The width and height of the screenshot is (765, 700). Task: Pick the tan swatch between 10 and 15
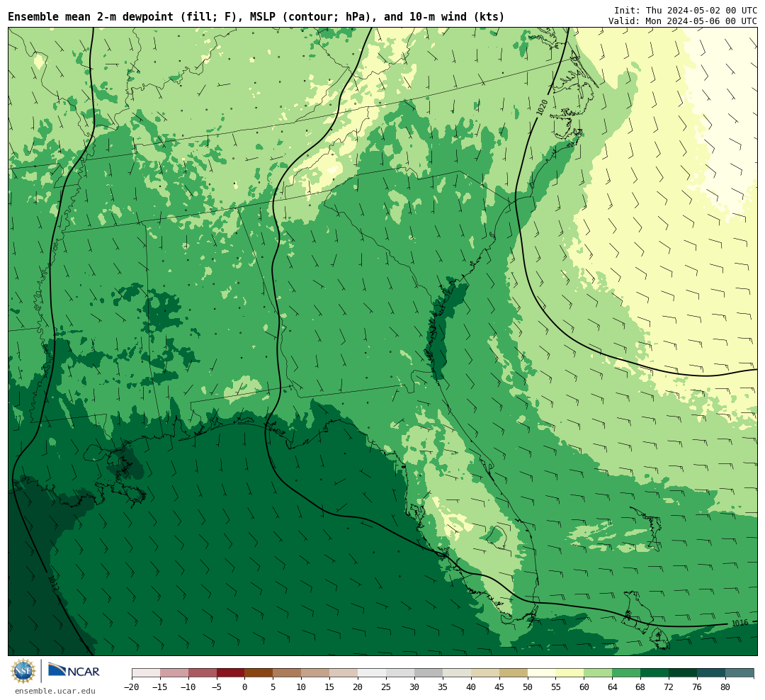316,673
